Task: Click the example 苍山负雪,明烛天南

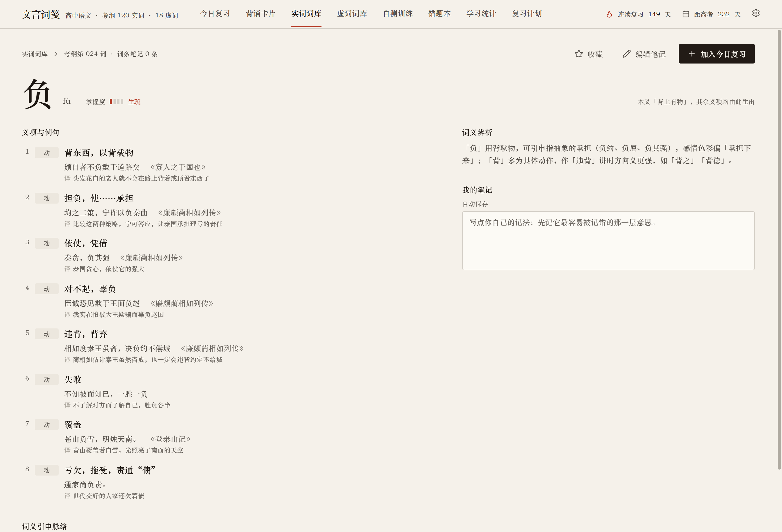Action: click(100, 439)
